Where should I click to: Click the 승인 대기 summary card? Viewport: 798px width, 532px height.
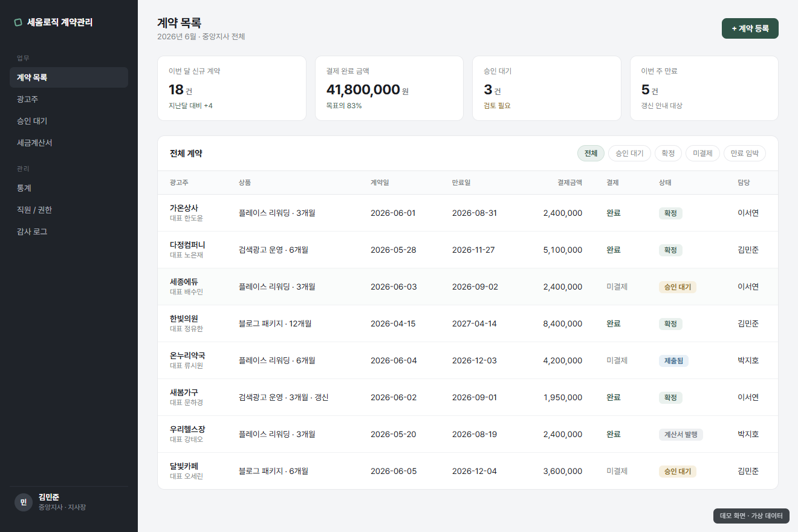tap(547, 88)
